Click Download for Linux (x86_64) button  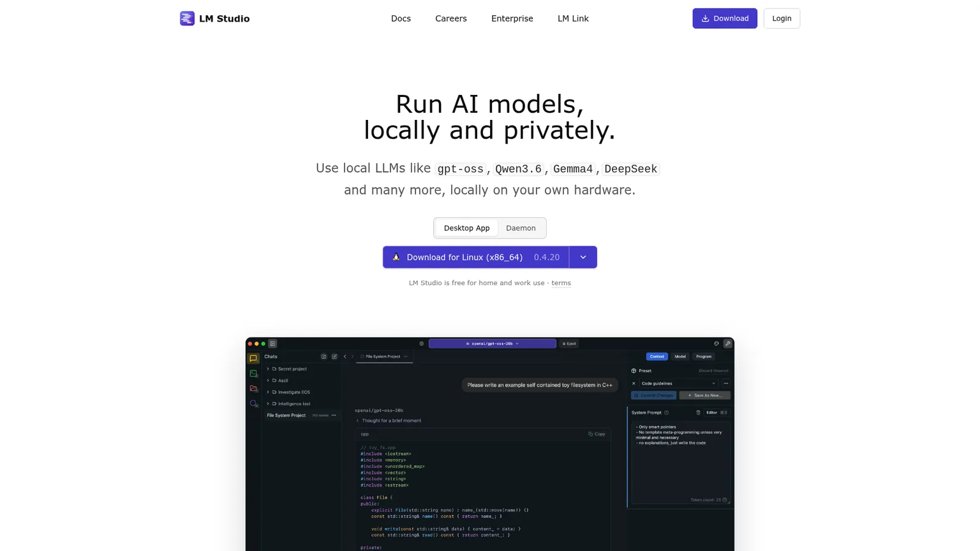pyautogui.click(x=476, y=257)
